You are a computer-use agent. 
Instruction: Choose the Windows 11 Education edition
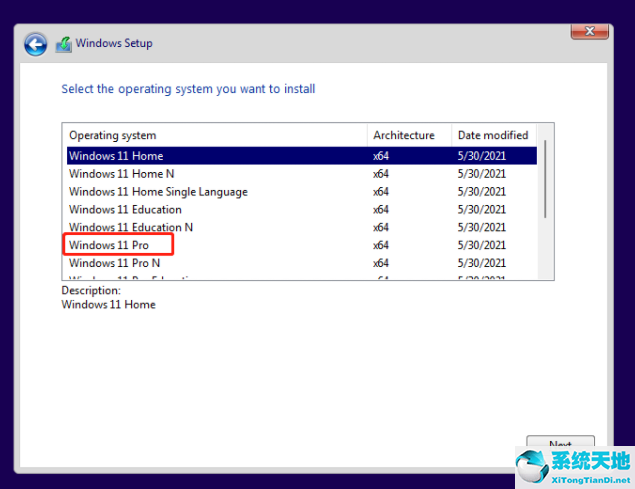click(x=302, y=209)
